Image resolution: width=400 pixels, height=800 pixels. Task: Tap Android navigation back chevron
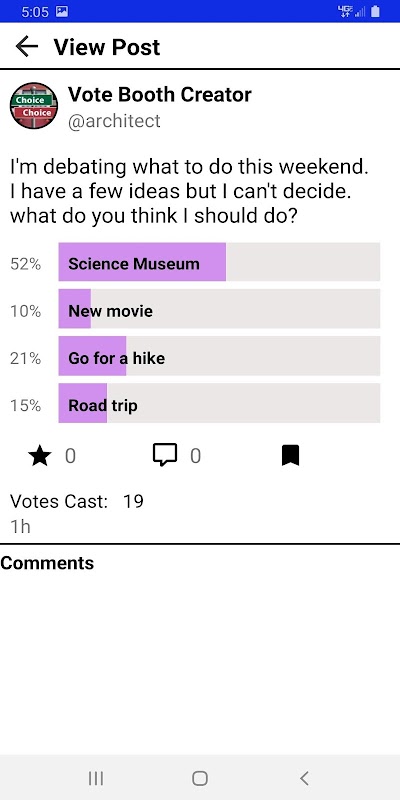pyautogui.click(x=304, y=778)
